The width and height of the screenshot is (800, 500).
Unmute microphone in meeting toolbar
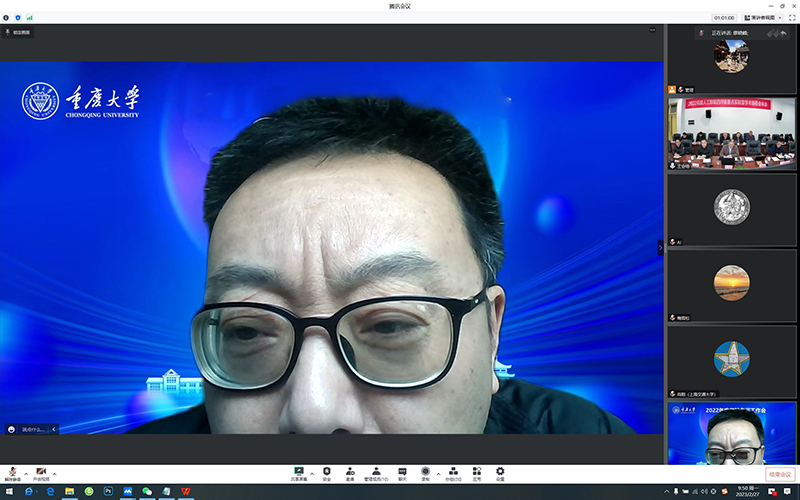click(10, 472)
